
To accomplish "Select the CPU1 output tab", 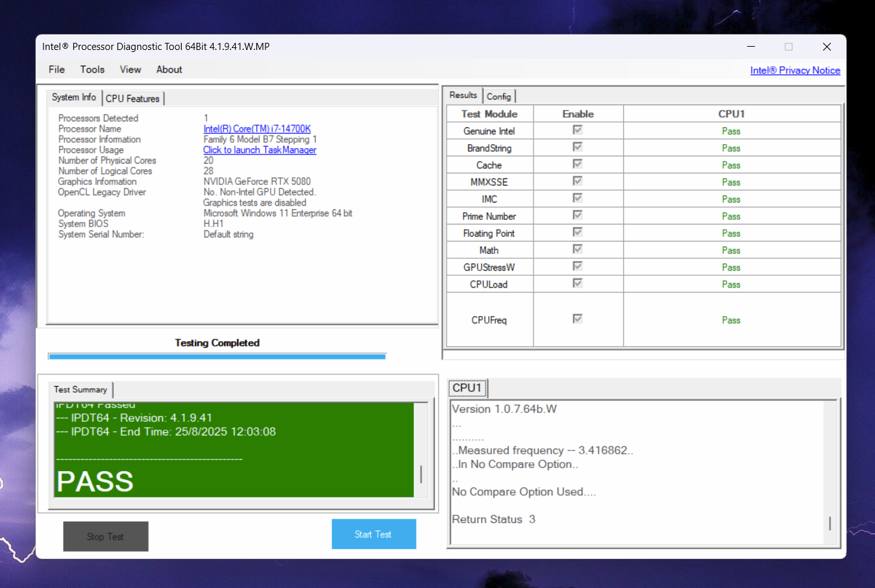I will [x=467, y=388].
